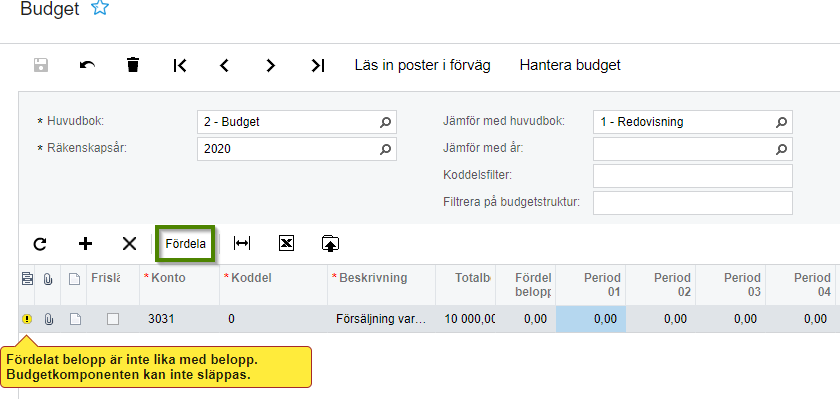Click Läs in poster i förväg
This screenshot has width=840, height=399.
click(x=423, y=65)
